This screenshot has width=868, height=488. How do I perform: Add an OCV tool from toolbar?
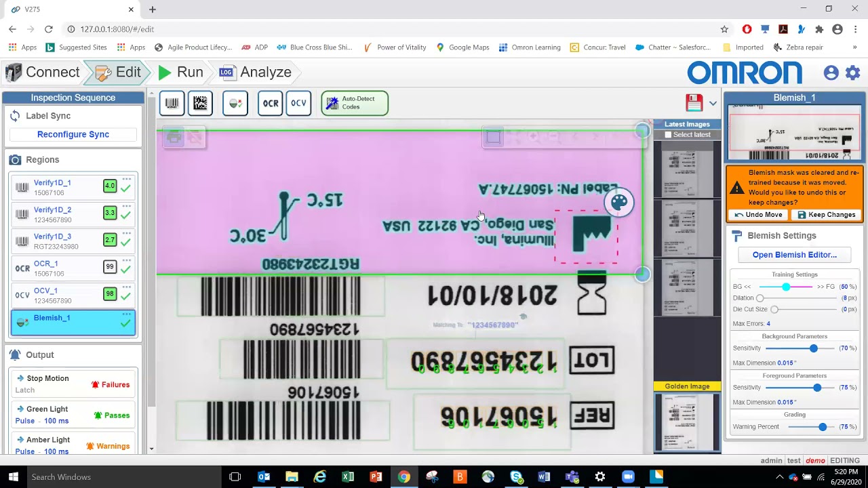[x=298, y=103]
